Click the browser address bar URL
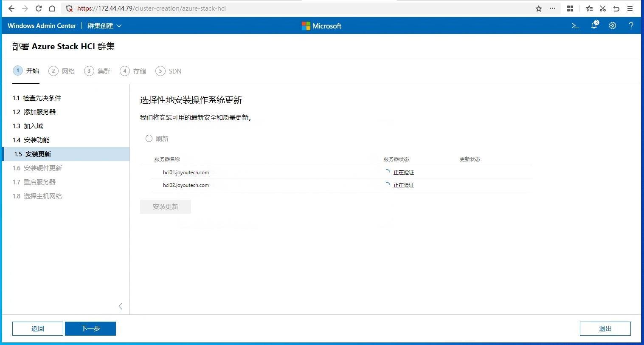Image resolution: width=644 pixels, height=345 pixels. click(x=152, y=8)
